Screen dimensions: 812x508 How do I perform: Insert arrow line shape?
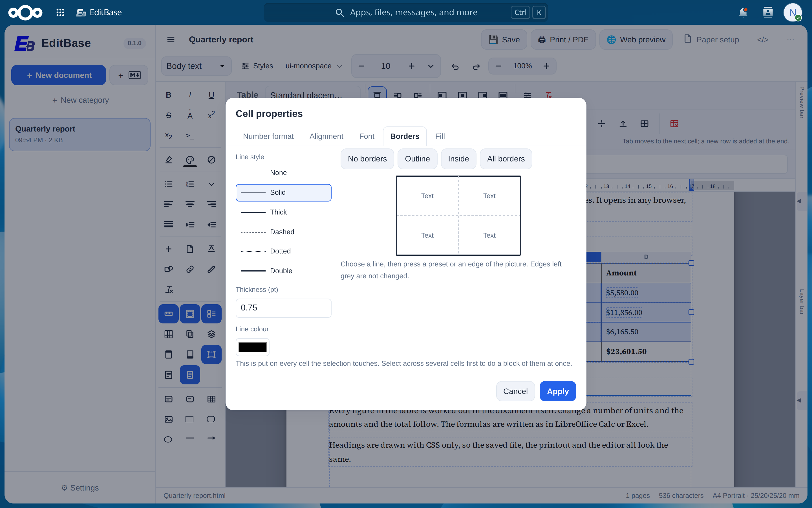click(211, 438)
